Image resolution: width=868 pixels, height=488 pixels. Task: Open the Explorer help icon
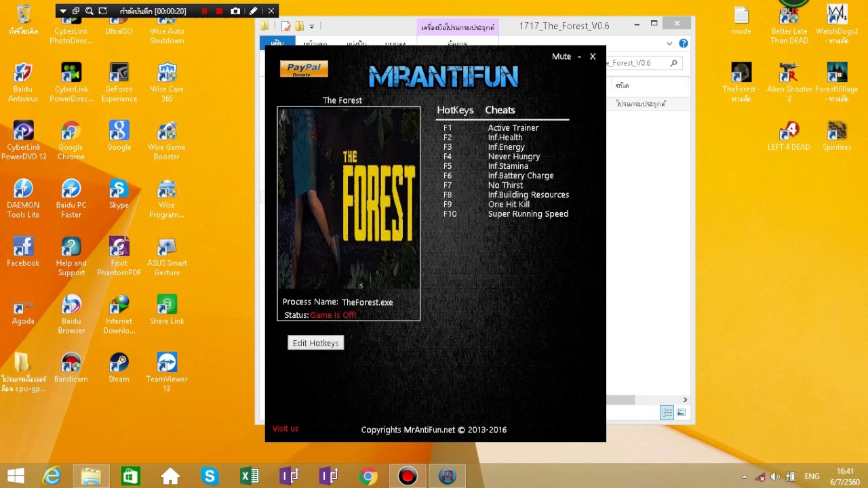coord(684,43)
